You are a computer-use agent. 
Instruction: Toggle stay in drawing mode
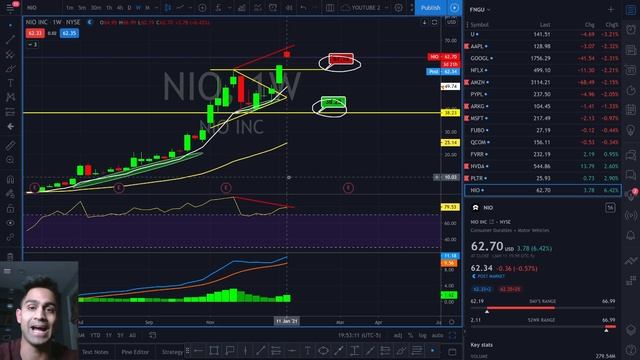click(10, 194)
